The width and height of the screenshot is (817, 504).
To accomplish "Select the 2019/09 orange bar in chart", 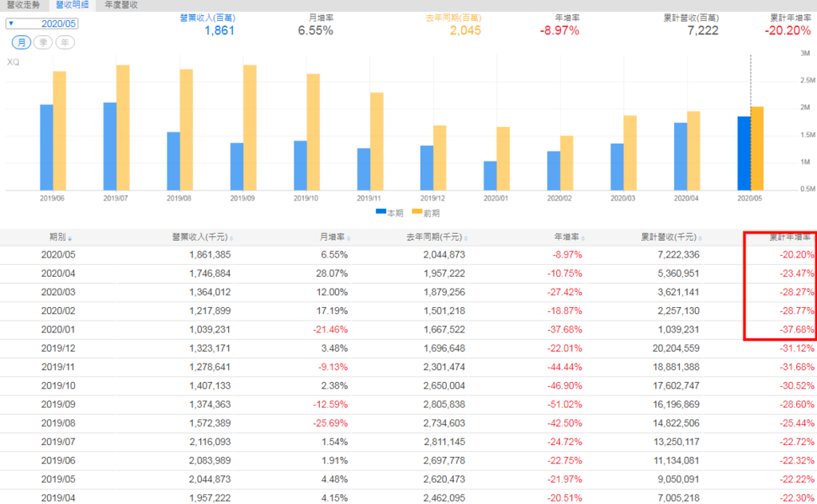I will [250, 128].
